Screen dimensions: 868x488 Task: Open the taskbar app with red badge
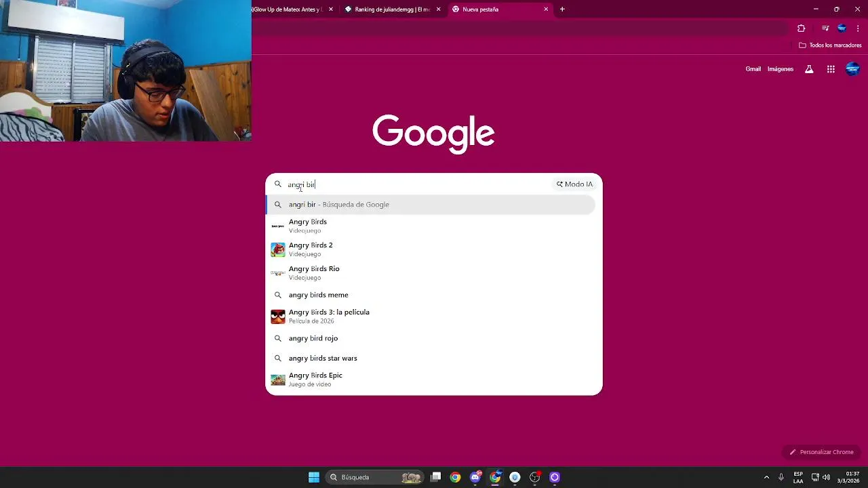pos(535,477)
